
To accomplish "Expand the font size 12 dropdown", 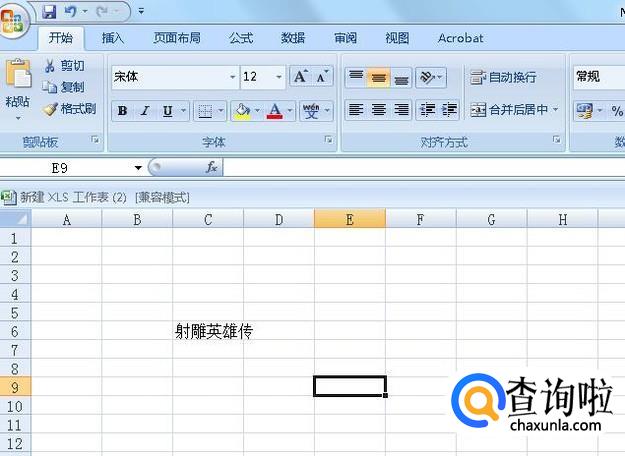I will tap(279, 77).
